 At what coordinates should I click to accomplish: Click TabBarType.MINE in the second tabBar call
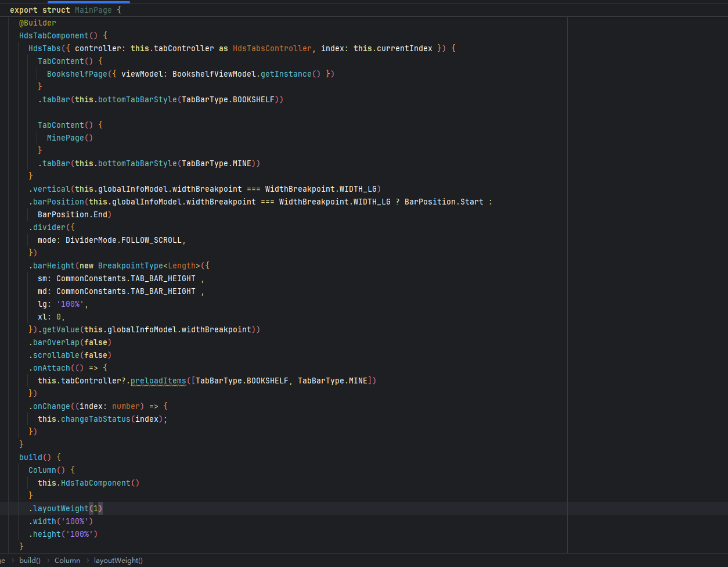click(217, 163)
